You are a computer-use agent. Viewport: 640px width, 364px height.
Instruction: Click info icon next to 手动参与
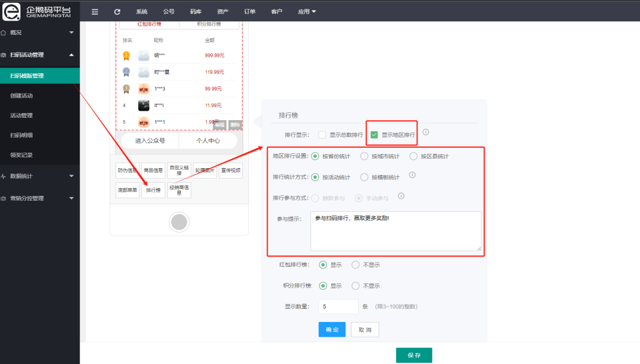tap(401, 196)
